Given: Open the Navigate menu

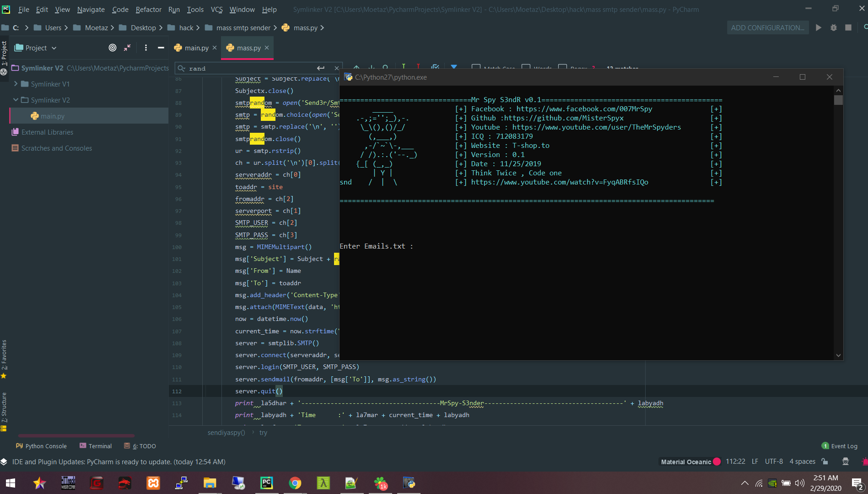Looking at the screenshot, I should 91,9.
